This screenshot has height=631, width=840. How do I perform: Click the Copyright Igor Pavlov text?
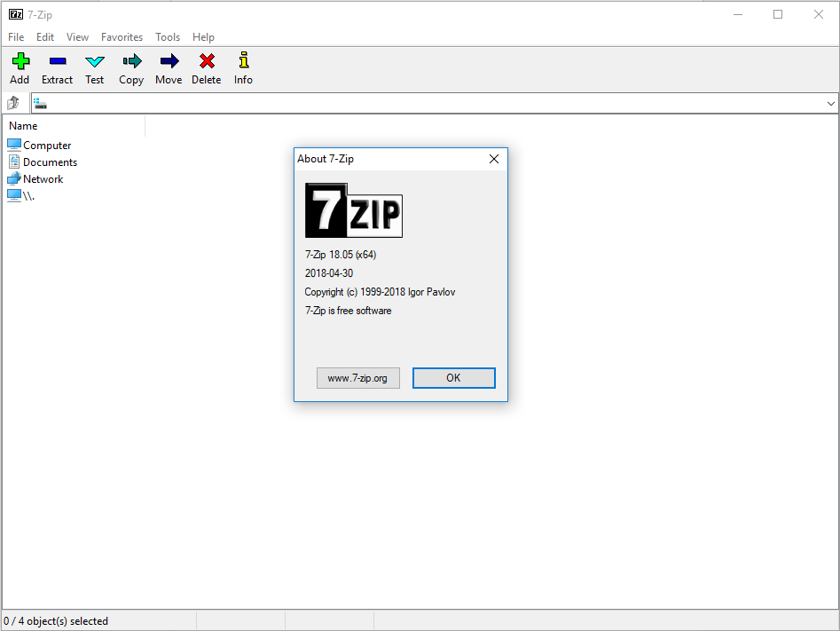click(x=380, y=292)
